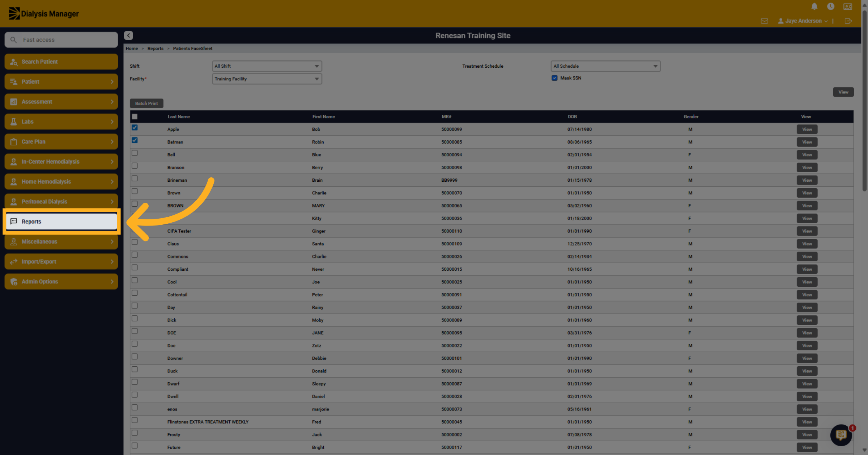Image resolution: width=868 pixels, height=455 pixels.
Task: Click the Assessment chart icon
Action: 14,102
